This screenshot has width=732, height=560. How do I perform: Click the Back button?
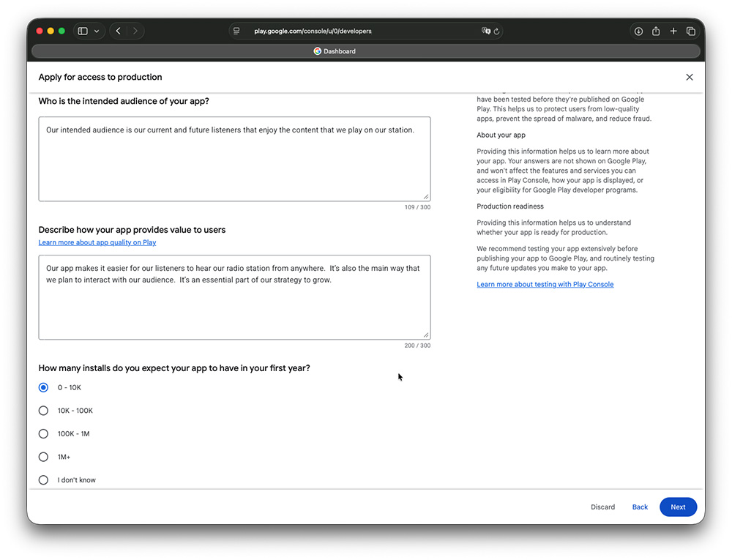coord(640,507)
